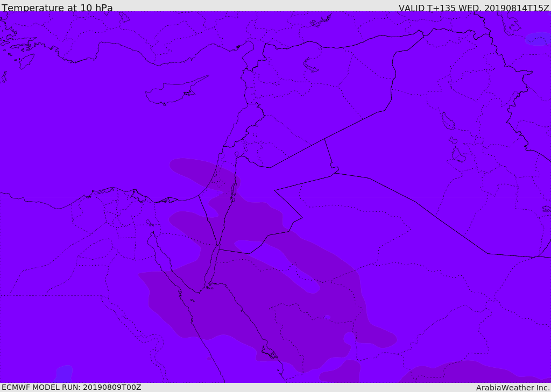Click the 'ECMWF MODEL RUN: 20190809T00Z' footer text
Image resolution: width=551 pixels, height=392 pixels.
point(72,387)
